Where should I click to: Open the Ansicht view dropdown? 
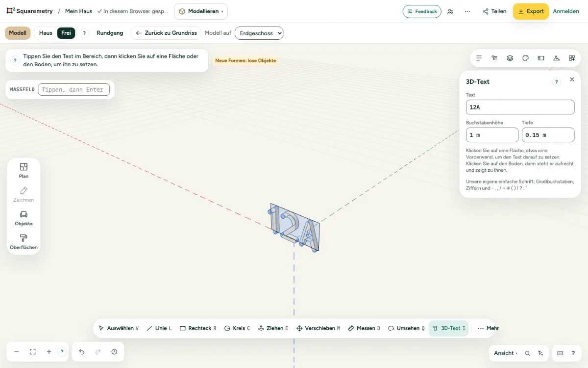506,353
